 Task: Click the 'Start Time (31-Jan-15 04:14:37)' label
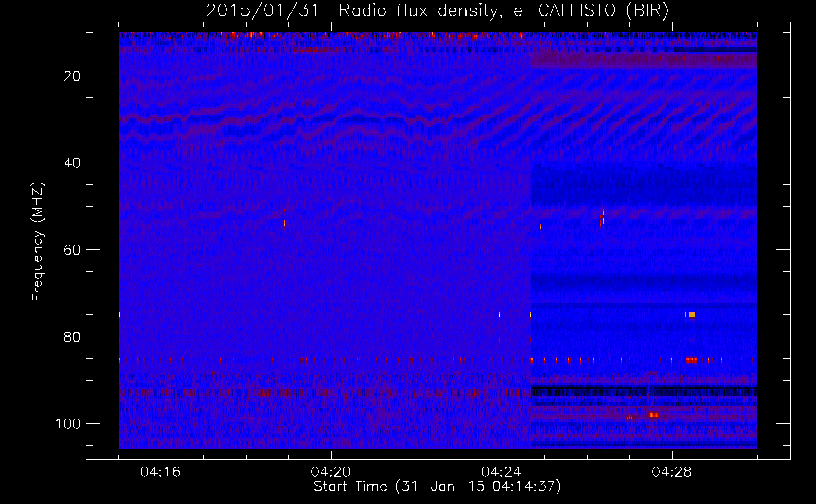click(437, 487)
